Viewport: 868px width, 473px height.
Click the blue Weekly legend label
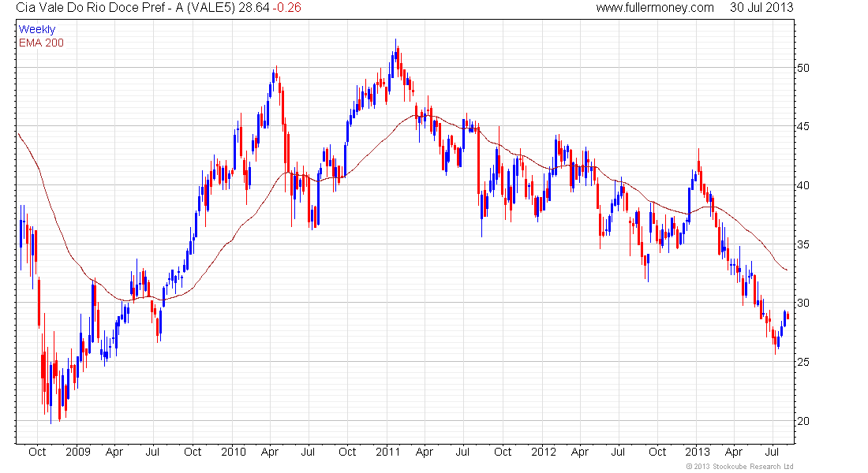(x=37, y=29)
